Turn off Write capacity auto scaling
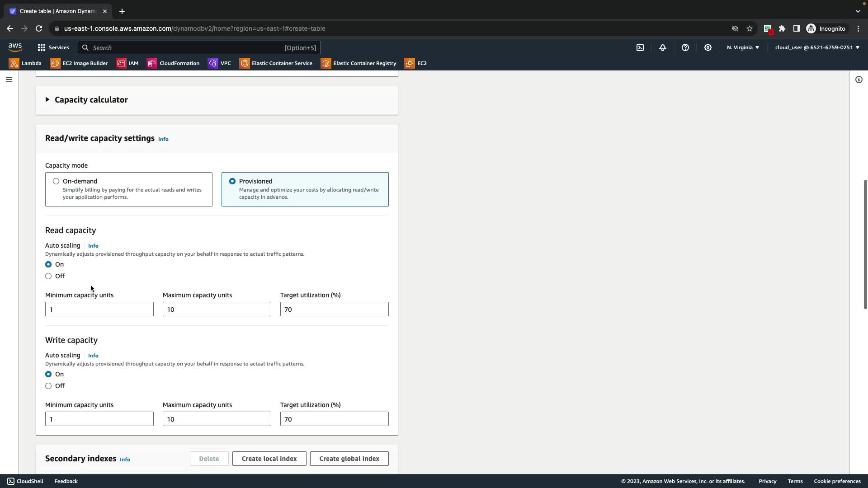The width and height of the screenshot is (868, 488). coord(48,386)
